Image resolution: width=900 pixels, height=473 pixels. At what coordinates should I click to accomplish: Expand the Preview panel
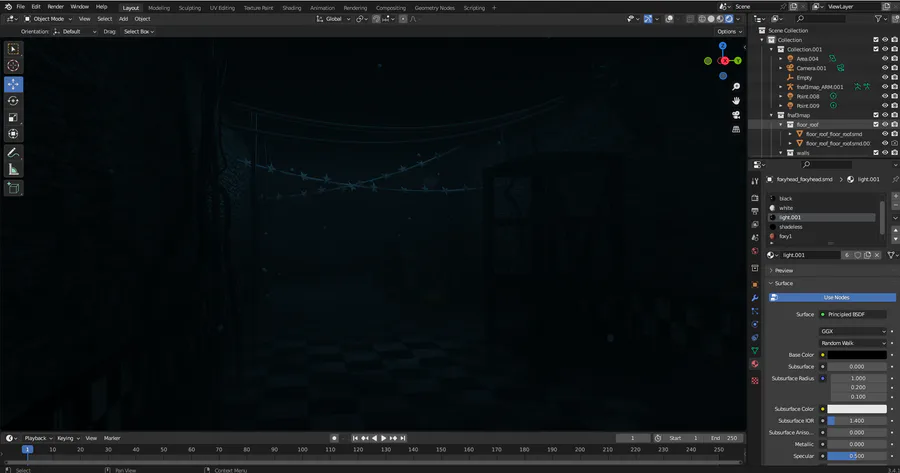click(x=781, y=270)
